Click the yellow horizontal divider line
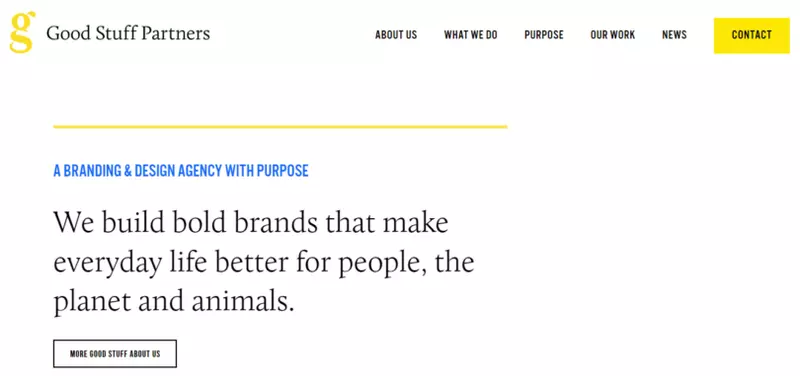The image size is (800, 376). pyautogui.click(x=280, y=127)
